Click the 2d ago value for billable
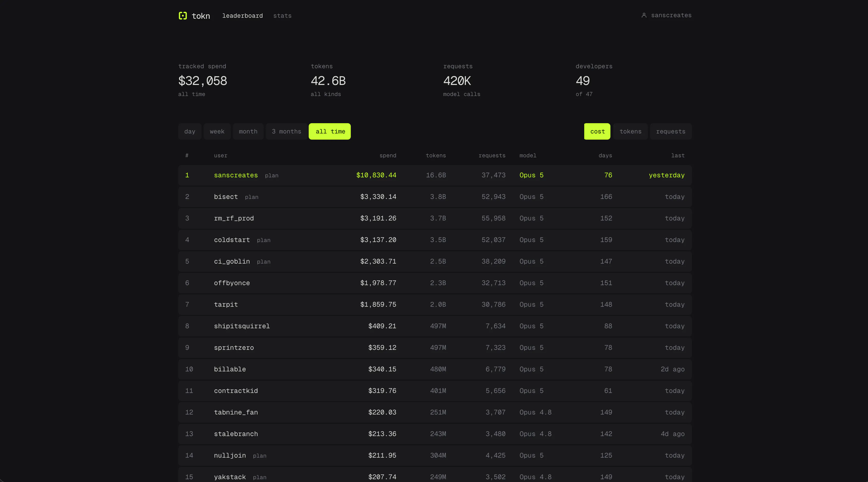Screen dimensions: 868x482 (x=673, y=369)
